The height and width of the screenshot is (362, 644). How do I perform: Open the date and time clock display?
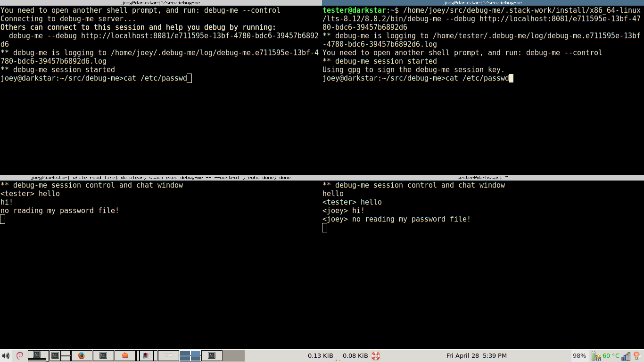pyautogui.click(x=476, y=356)
